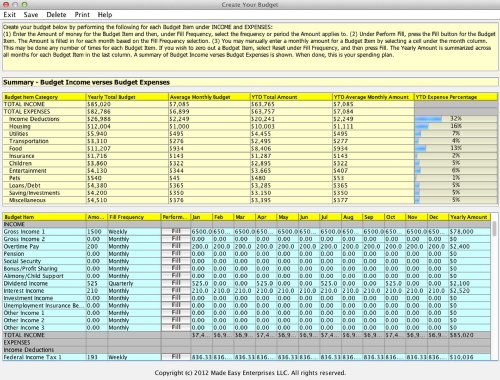Click Amount field for Interest Income
The height and width of the screenshot is (380, 500).
click(x=97, y=291)
